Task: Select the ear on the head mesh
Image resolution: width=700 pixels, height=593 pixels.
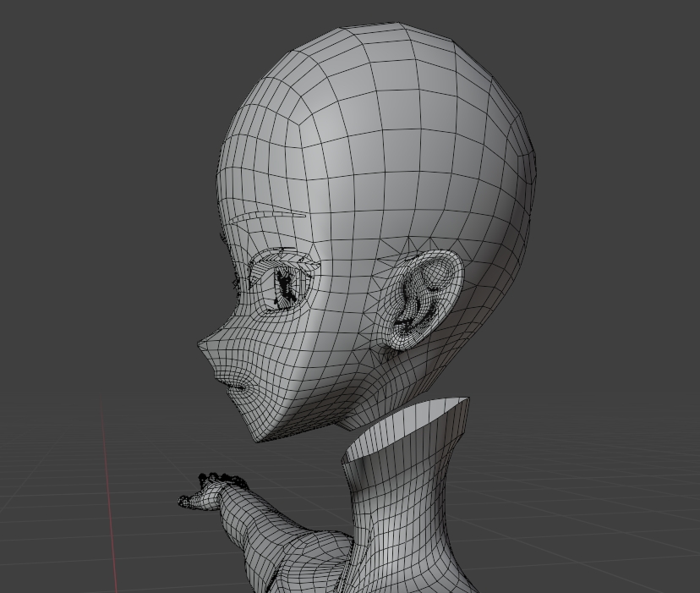Action: pyautogui.click(x=425, y=299)
